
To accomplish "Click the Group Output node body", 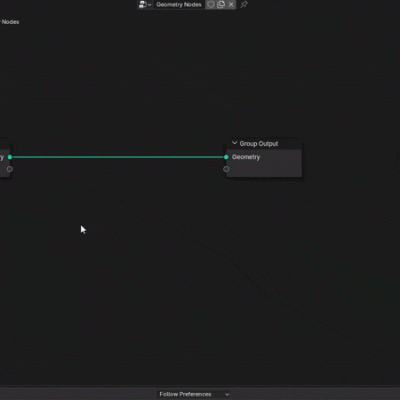I will [264, 163].
